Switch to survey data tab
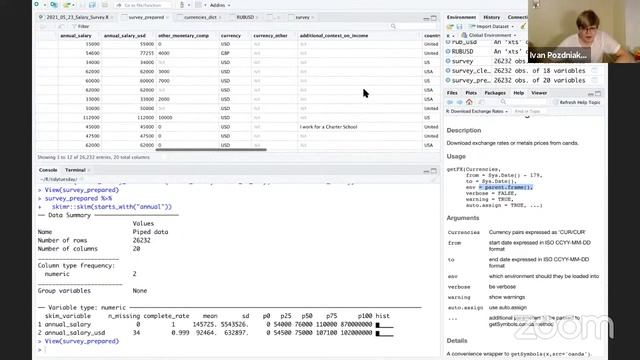This screenshot has width=640, height=360. point(302,18)
